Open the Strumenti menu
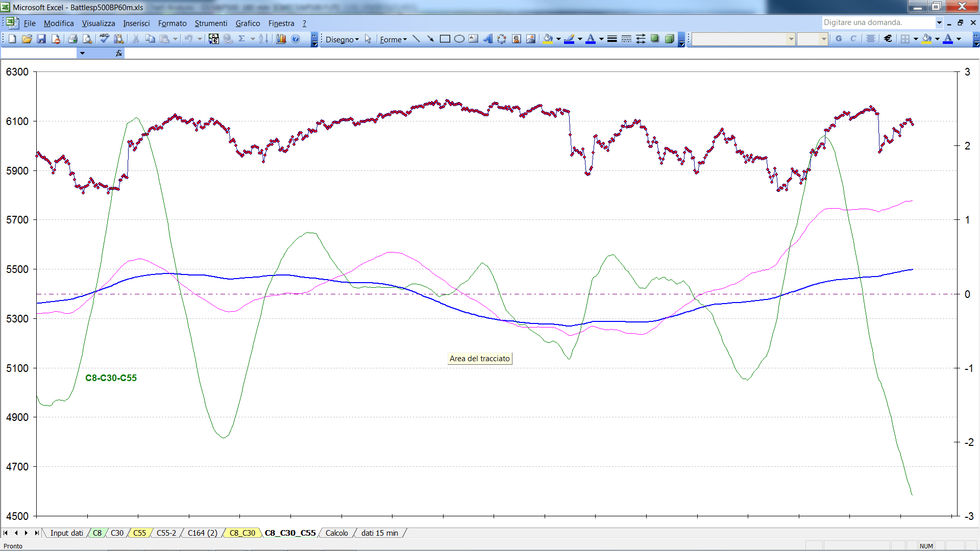 click(x=211, y=23)
